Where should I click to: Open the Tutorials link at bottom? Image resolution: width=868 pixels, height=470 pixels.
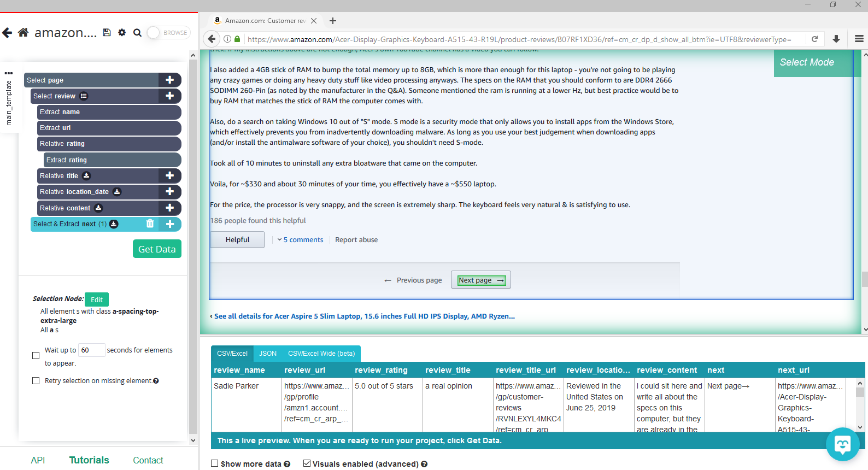click(89, 460)
